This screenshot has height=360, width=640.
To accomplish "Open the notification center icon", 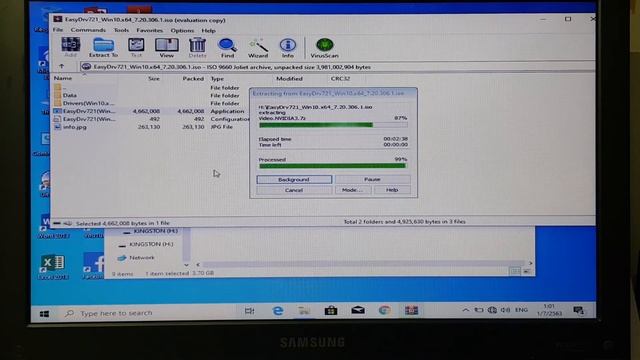I will (578, 311).
